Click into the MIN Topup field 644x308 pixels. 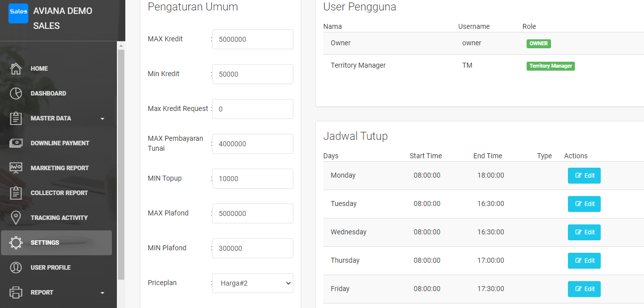[253, 179]
